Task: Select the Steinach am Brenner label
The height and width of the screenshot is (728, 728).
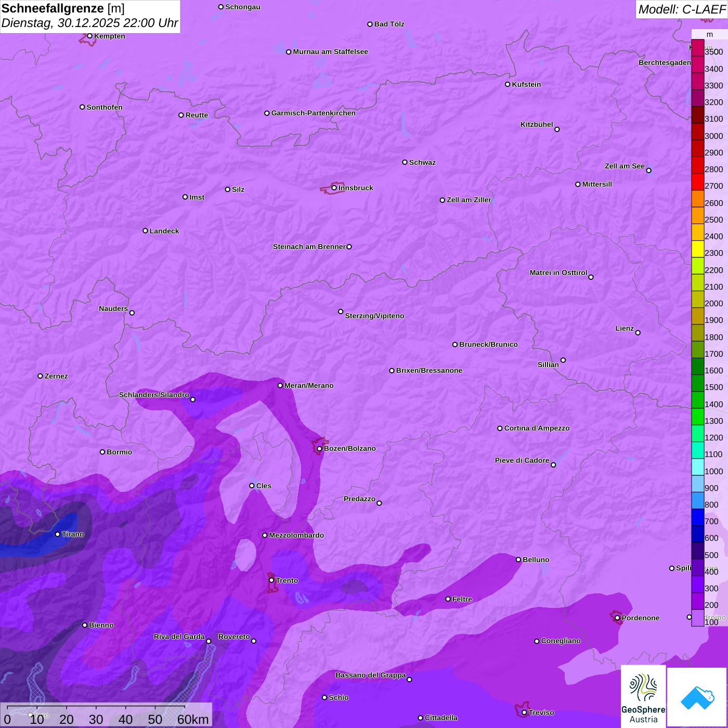Action: (x=309, y=246)
